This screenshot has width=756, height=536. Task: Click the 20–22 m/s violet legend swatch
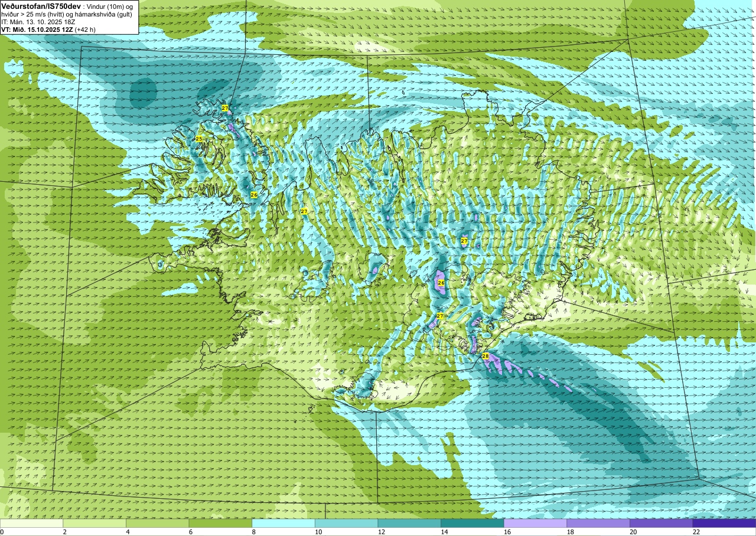coord(661,523)
